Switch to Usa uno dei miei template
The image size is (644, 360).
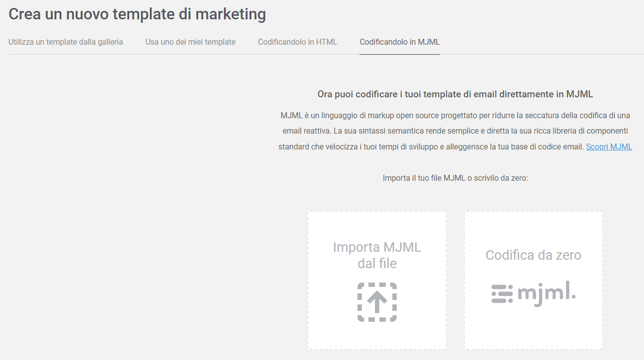(x=190, y=42)
